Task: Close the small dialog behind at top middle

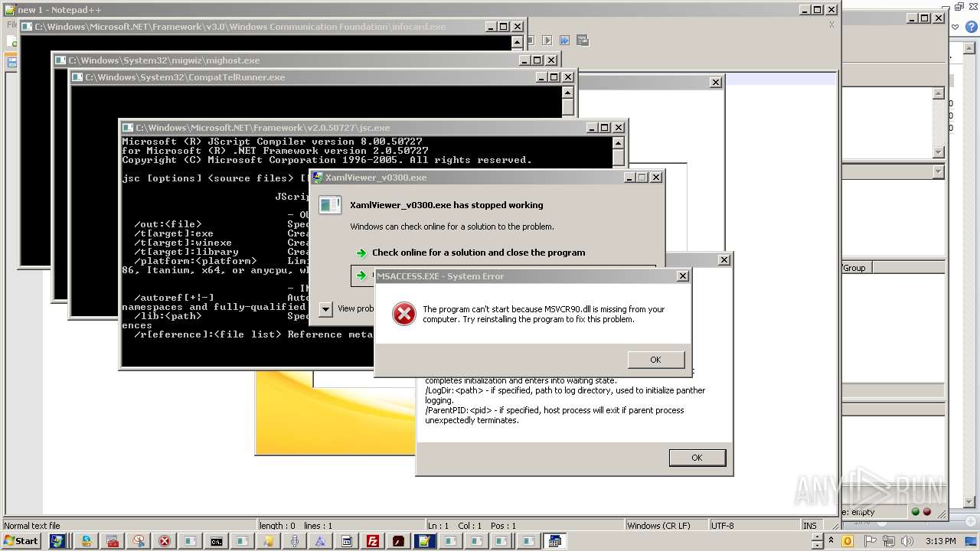Action: point(715,83)
